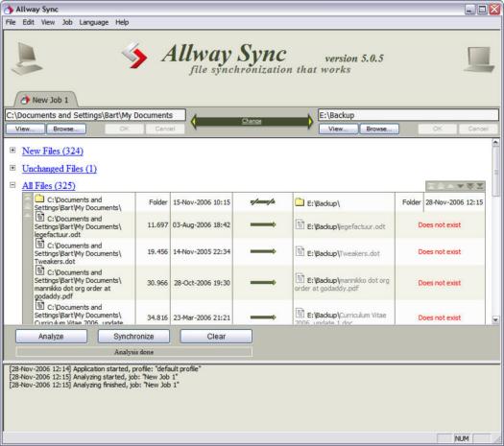This screenshot has height=446, width=504.
Task: Click the double down arrow in list navigation bar
Action: click(470, 186)
